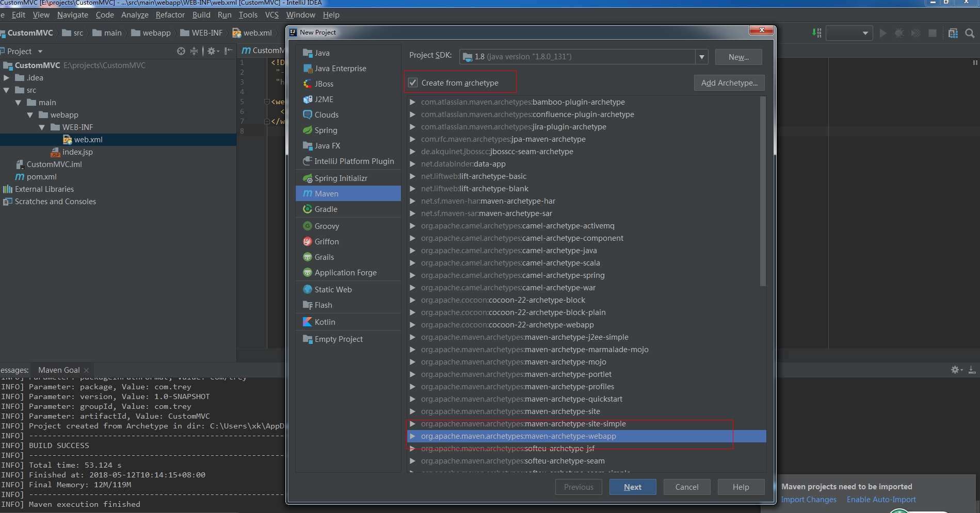The image size is (980, 513).
Task: Select Java FX project type
Action: click(x=348, y=146)
